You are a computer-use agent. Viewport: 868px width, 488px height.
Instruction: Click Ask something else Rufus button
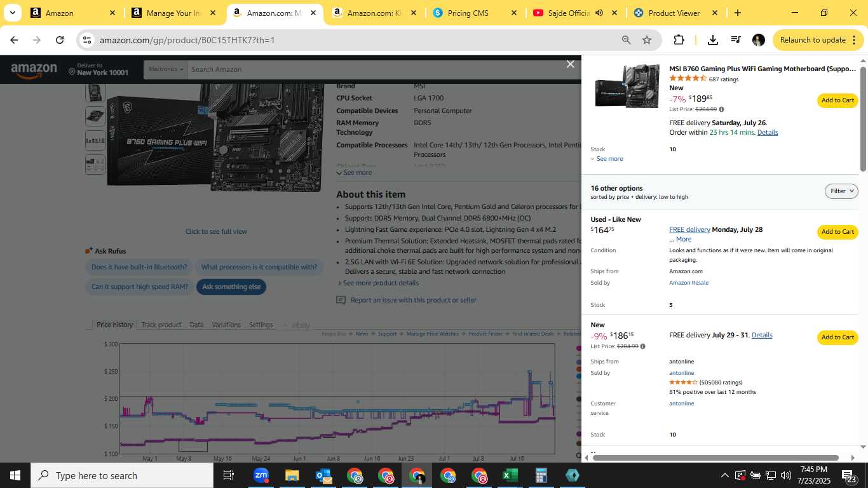[x=231, y=287]
